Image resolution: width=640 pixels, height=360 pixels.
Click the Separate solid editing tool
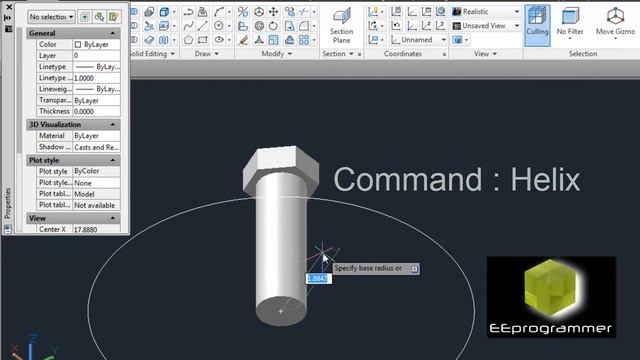click(164, 40)
